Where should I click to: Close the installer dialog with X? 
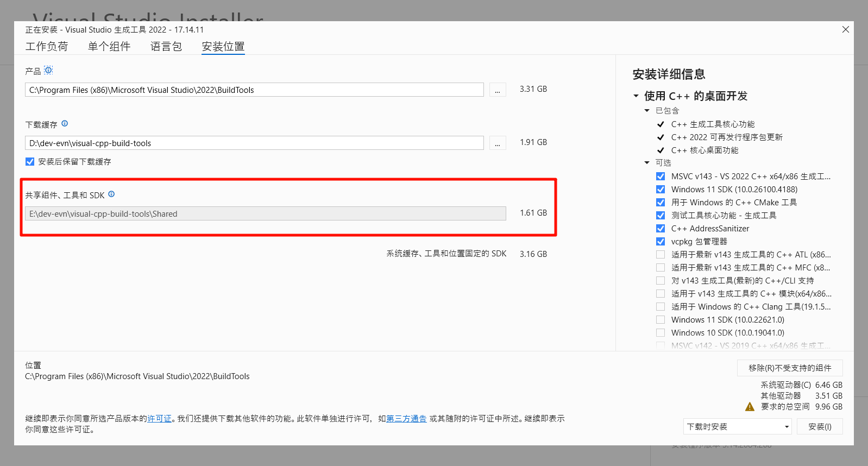845,29
